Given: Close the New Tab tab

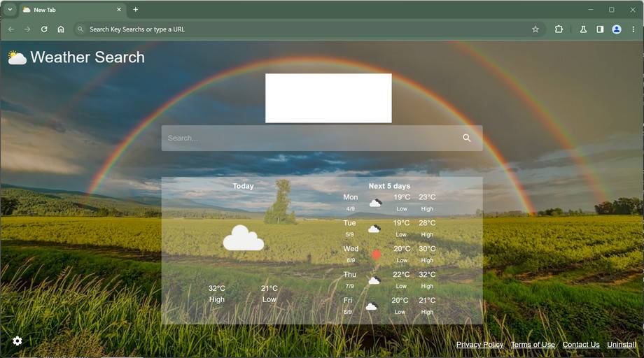Looking at the screenshot, I should [119, 9].
